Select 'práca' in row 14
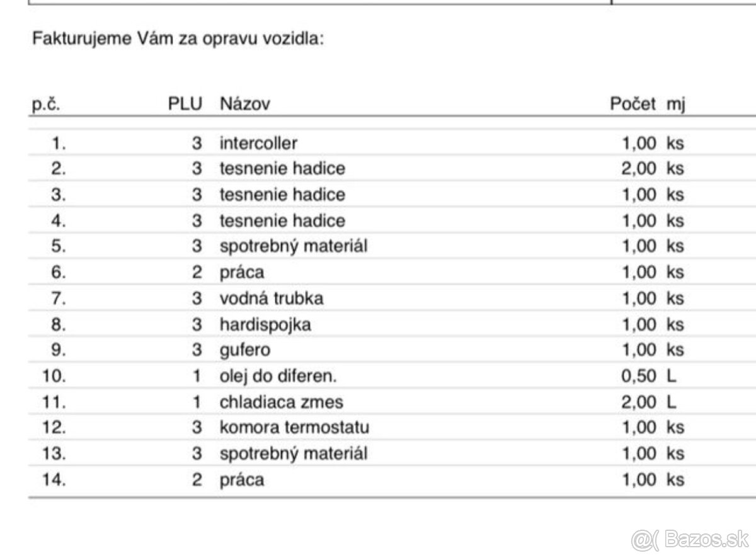Screen dimensions: 756x558 pyautogui.click(x=242, y=480)
